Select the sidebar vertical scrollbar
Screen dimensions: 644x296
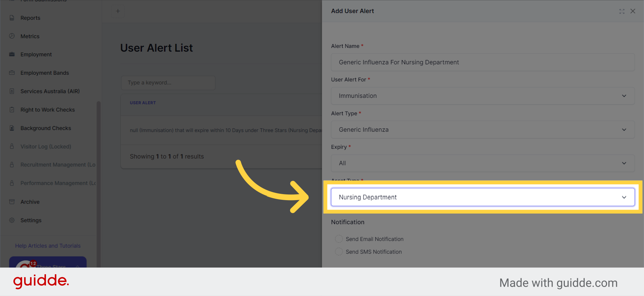coord(99,184)
